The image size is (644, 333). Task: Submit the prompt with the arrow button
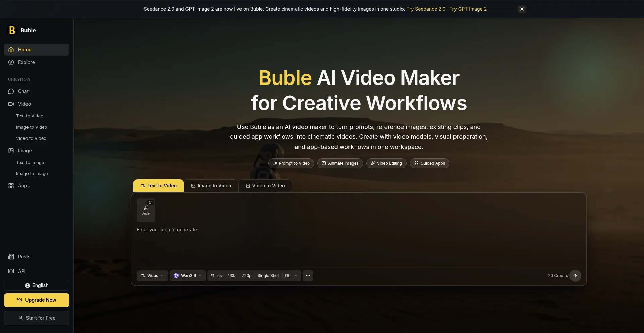pyautogui.click(x=575, y=276)
